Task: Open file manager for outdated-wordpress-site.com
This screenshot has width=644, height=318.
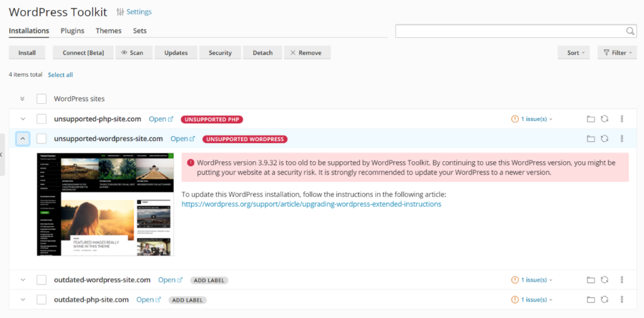Action: (591, 280)
